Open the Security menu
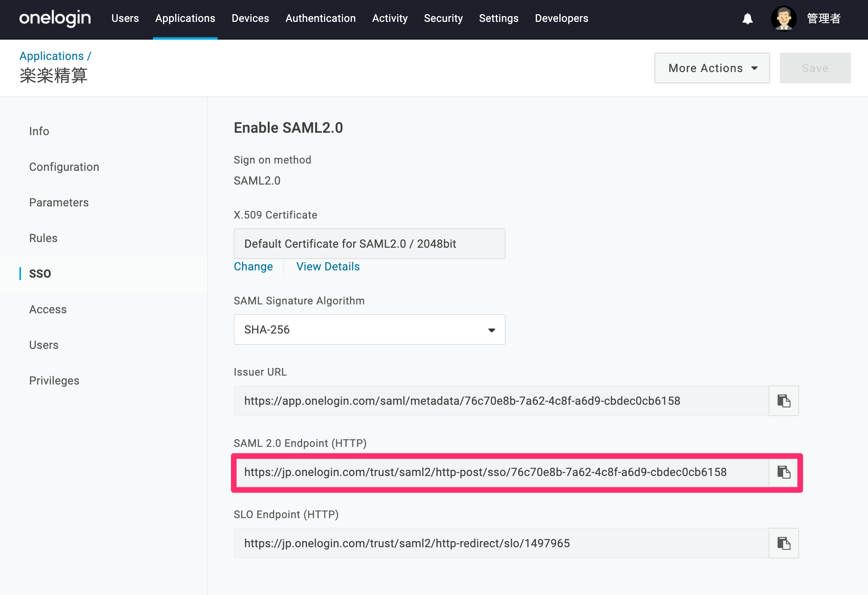Viewport: 868px width, 595px height. (443, 18)
